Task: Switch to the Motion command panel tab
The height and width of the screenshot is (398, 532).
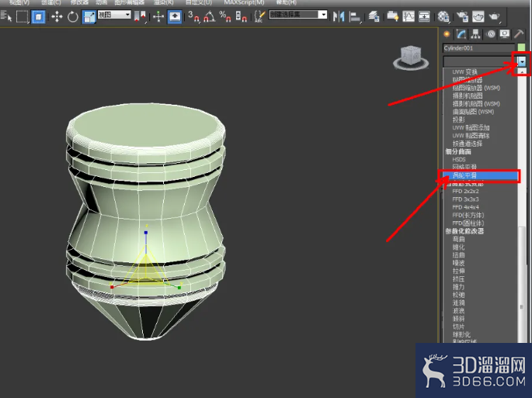Action: point(491,34)
